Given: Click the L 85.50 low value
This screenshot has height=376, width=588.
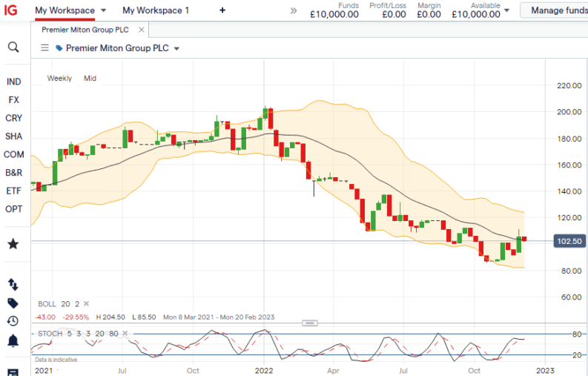Looking at the screenshot, I should pyautogui.click(x=144, y=317).
